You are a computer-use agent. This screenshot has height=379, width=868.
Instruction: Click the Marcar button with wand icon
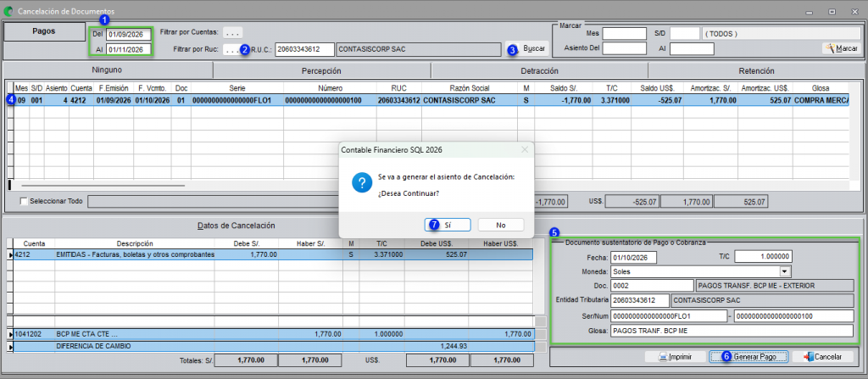click(842, 49)
